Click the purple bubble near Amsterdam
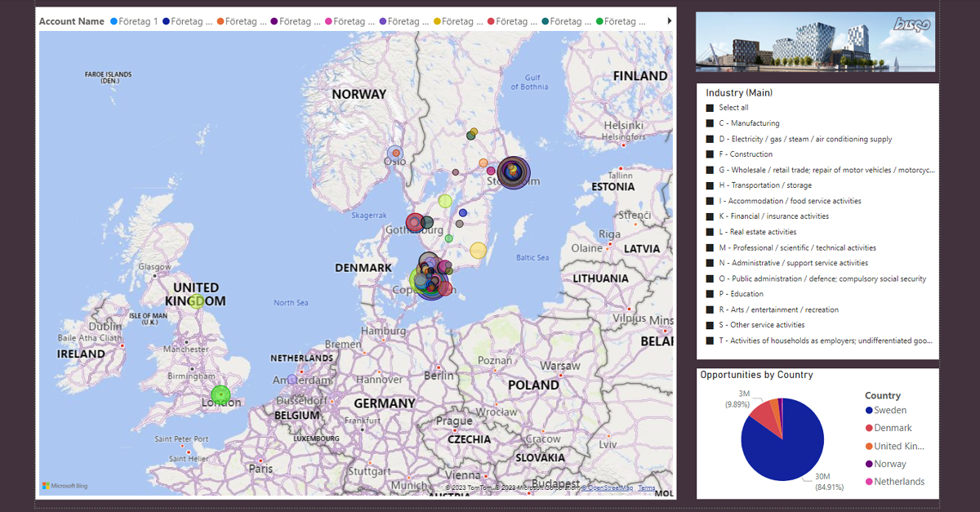 tap(292, 380)
